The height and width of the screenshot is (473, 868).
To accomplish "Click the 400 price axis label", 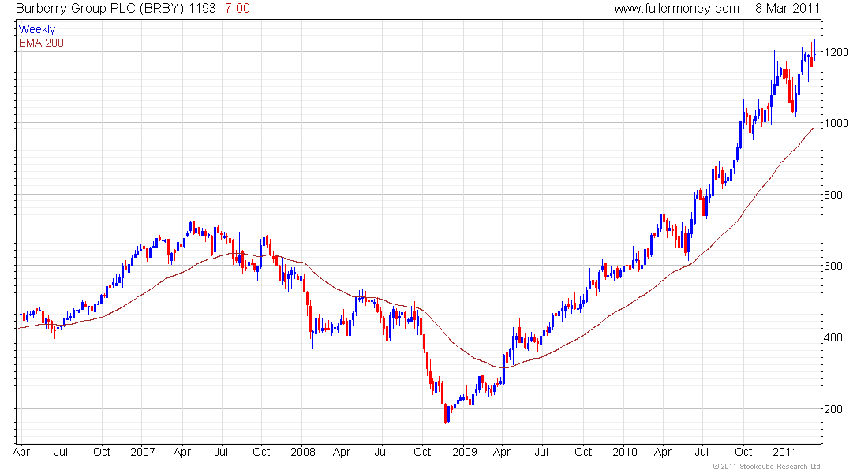I will pyautogui.click(x=833, y=337).
